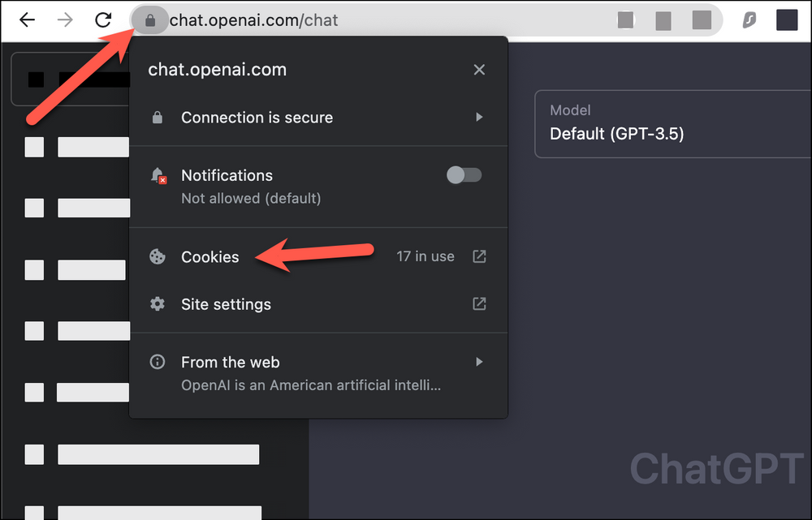Close the chat.openai.com site info popup
Image resolution: width=812 pixels, height=520 pixels.
click(479, 70)
